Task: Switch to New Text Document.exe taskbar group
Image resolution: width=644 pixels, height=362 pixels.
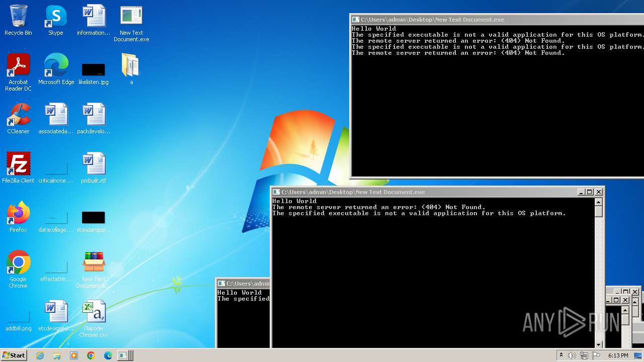Action: [x=125, y=355]
